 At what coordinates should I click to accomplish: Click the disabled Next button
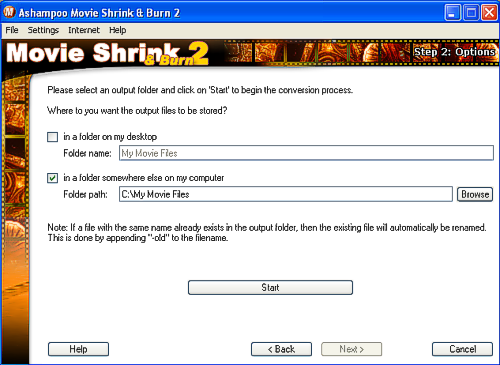[351, 349]
